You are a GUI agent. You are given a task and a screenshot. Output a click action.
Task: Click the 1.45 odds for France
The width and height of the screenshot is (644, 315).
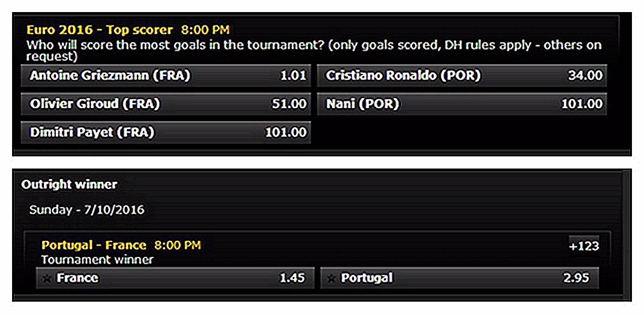click(292, 278)
